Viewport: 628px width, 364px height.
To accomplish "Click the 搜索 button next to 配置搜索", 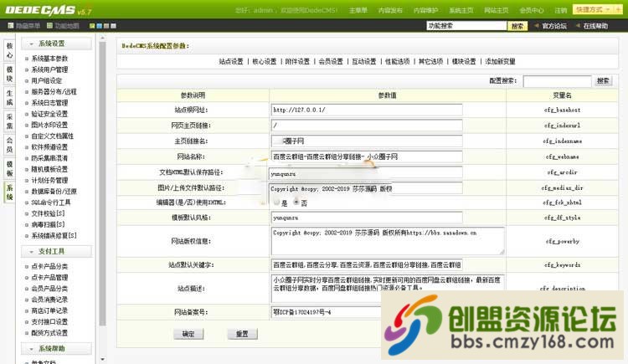I will tap(603, 81).
